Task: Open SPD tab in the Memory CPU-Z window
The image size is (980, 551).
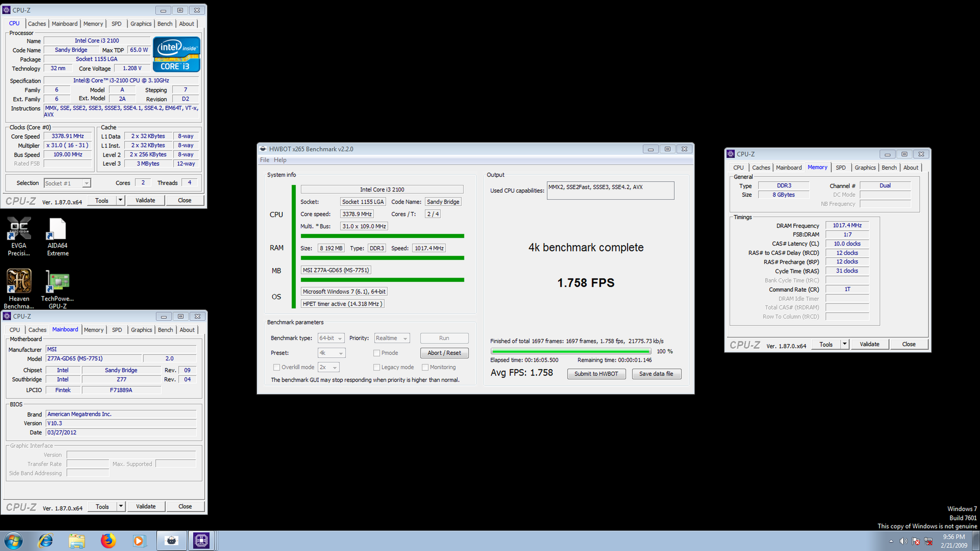Action: [841, 168]
